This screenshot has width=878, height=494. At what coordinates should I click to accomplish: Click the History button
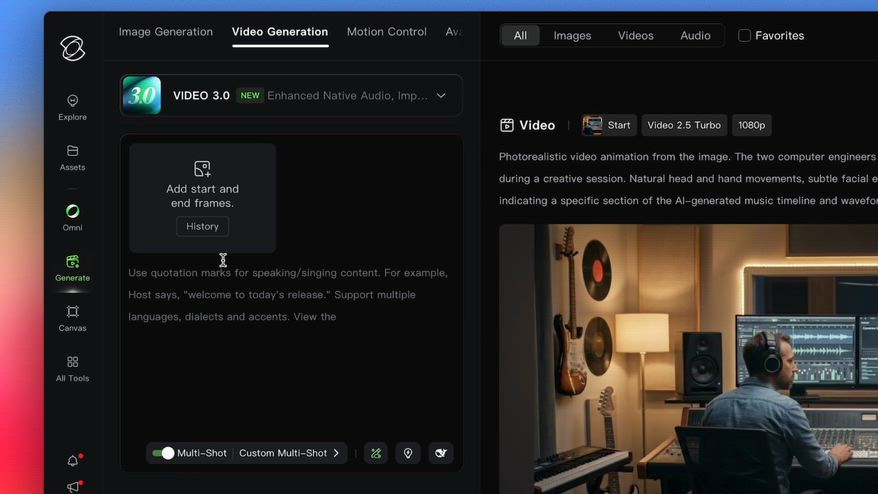click(x=202, y=226)
